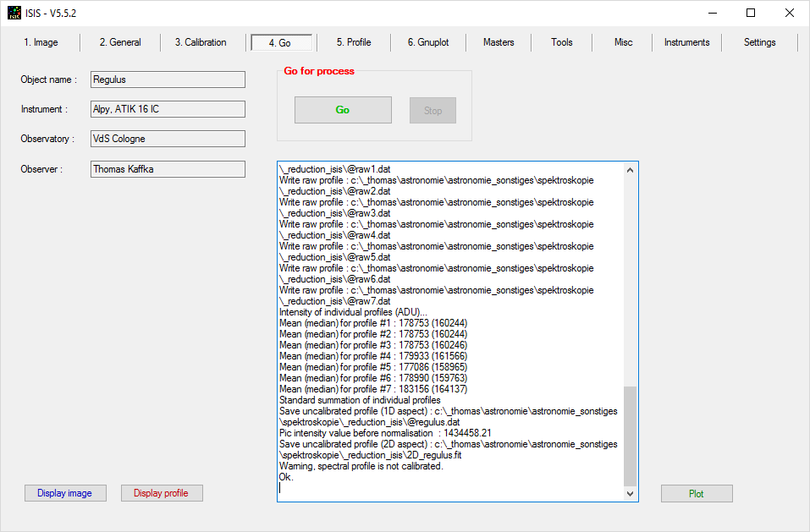Open the Instruments tab

(686, 42)
